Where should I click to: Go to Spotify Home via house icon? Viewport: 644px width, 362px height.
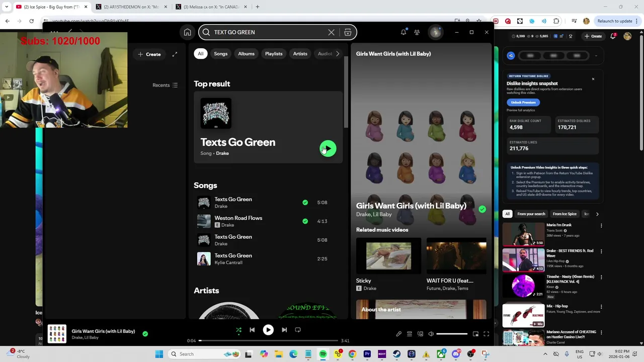187,32
